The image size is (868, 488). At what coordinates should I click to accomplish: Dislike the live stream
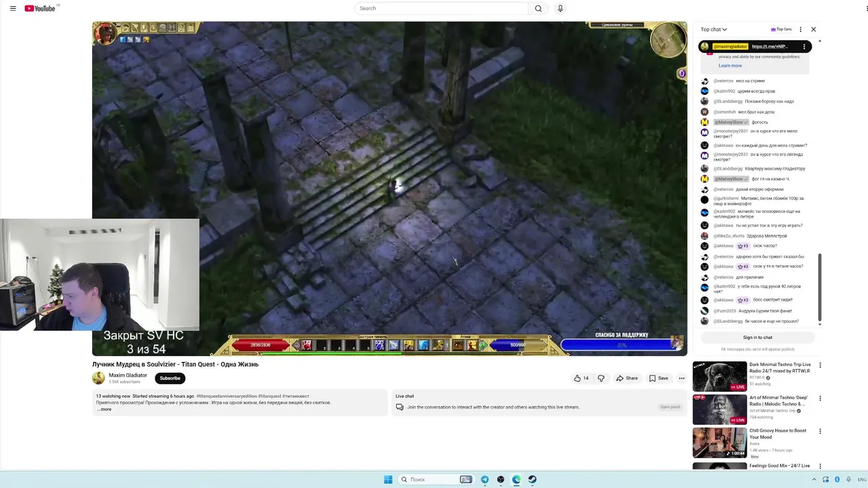click(601, 378)
